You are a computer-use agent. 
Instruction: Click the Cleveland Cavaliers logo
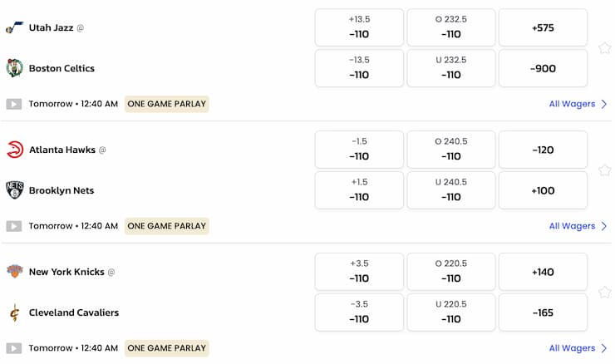coord(14,312)
